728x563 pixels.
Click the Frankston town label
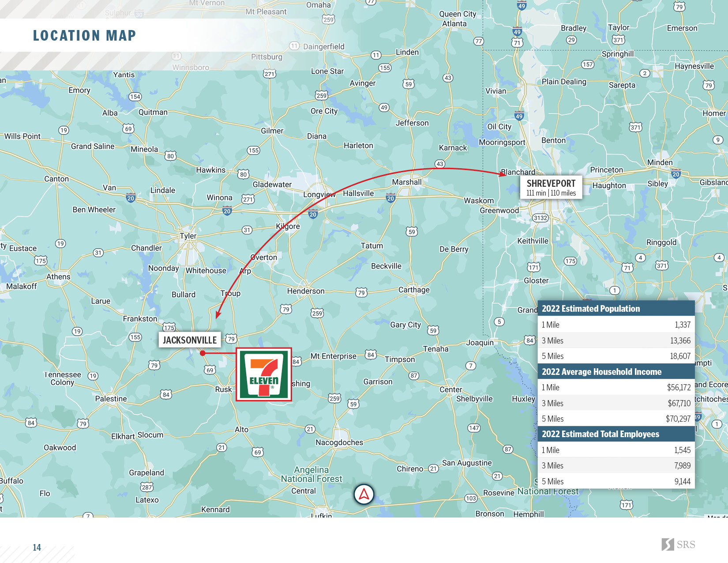pos(140,319)
